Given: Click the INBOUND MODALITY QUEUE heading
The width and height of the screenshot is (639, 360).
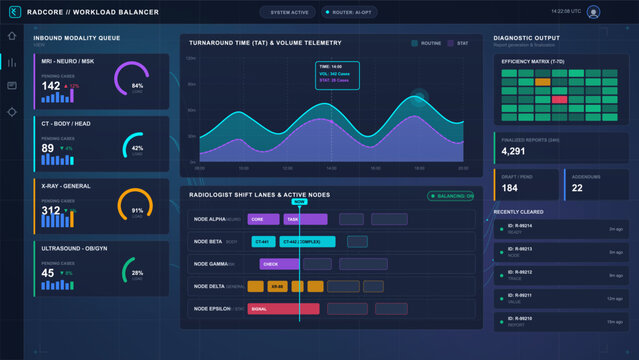Looking at the screenshot, I should [x=77, y=38].
